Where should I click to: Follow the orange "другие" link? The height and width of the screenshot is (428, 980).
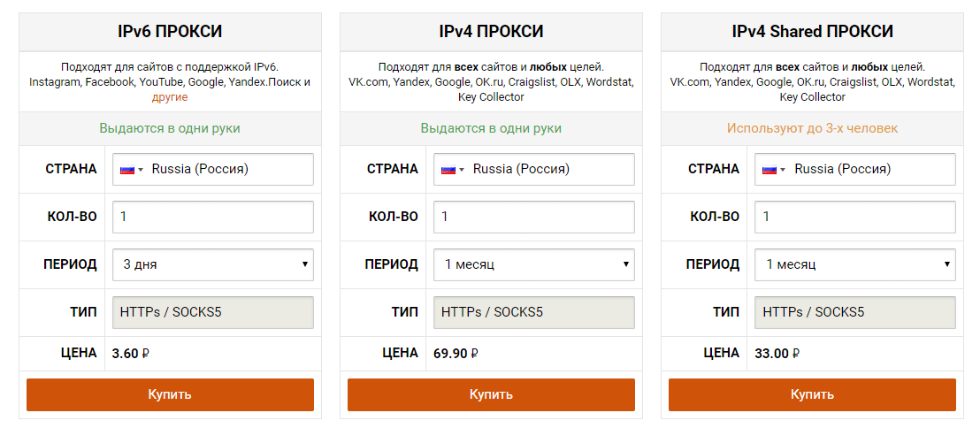tap(170, 97)
